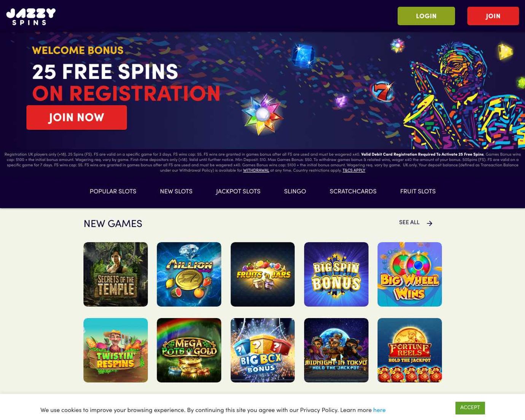Viewport: 525px width, 420px height.
Task: Open the T&Cs Apply link
Action: pos(354,170)
